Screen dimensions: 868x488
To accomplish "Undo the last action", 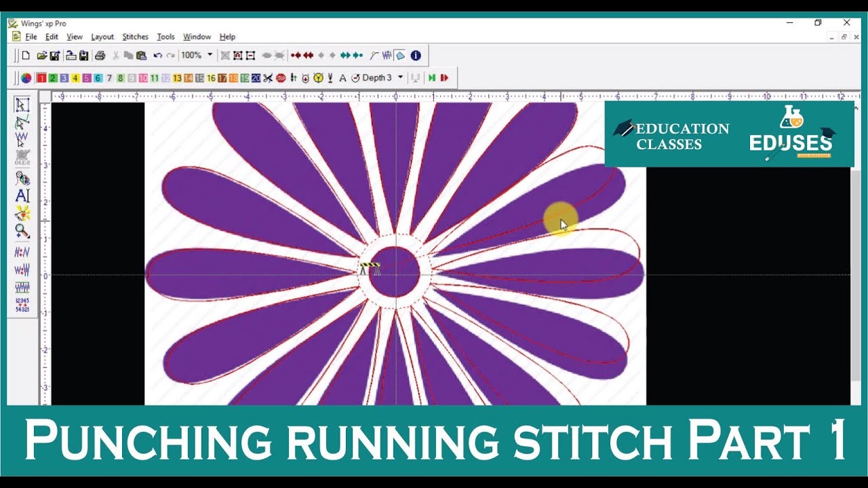I will tap(157, 56).
